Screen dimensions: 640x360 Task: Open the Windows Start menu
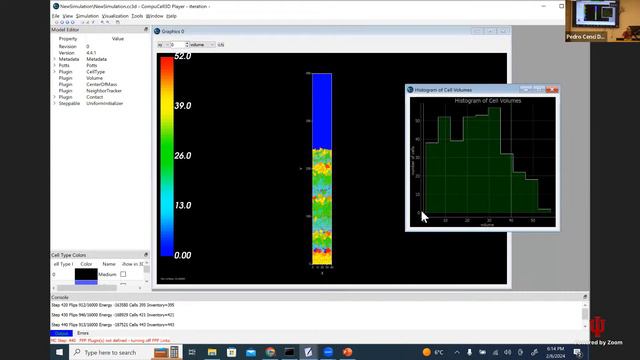pyautogui.click(x=59, y=352)
